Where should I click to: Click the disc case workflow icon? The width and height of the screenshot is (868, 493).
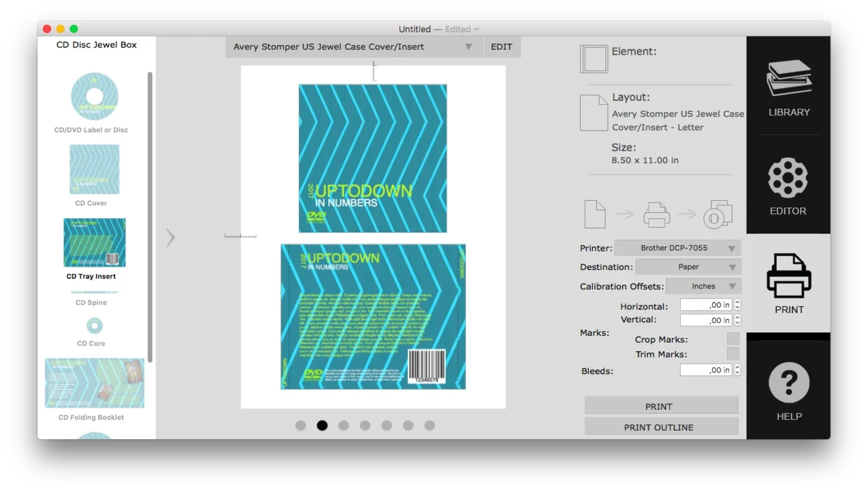point(718,214)
